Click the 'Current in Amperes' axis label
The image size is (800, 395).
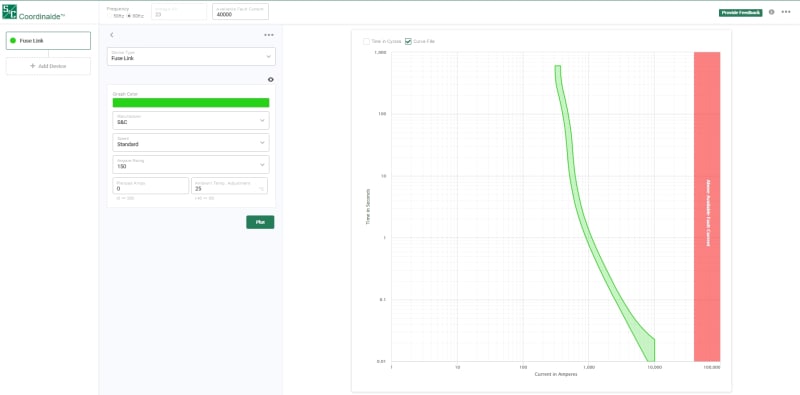(x=556, y=375)
